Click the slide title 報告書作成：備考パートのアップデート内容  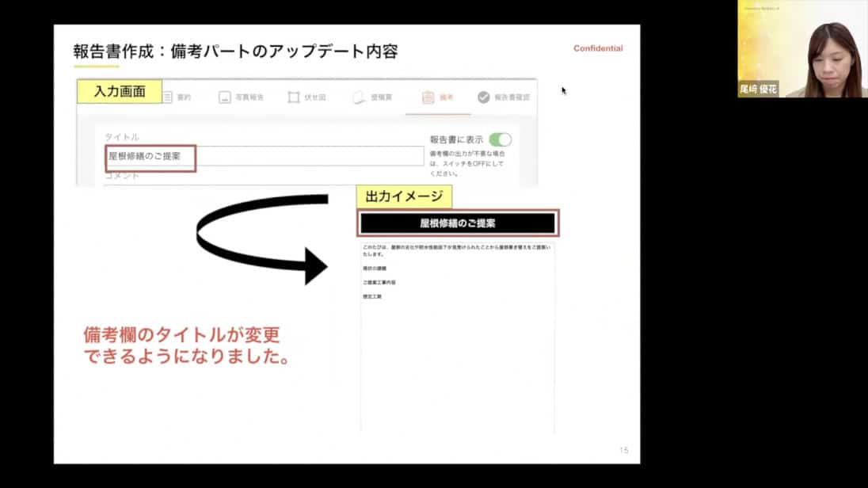235,51
